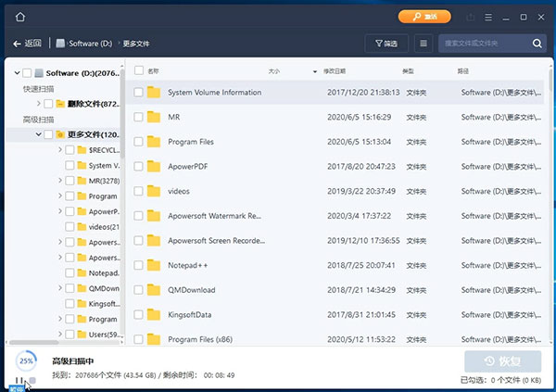The height and width of the screenshot is (392, 556).
Task: Click the search magnifier icon
Action: 537,44
